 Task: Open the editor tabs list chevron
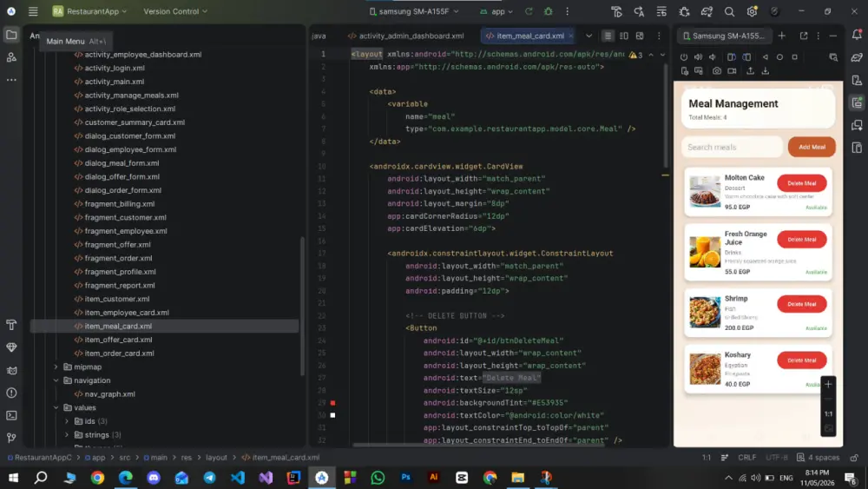click(x=589, y=36)
